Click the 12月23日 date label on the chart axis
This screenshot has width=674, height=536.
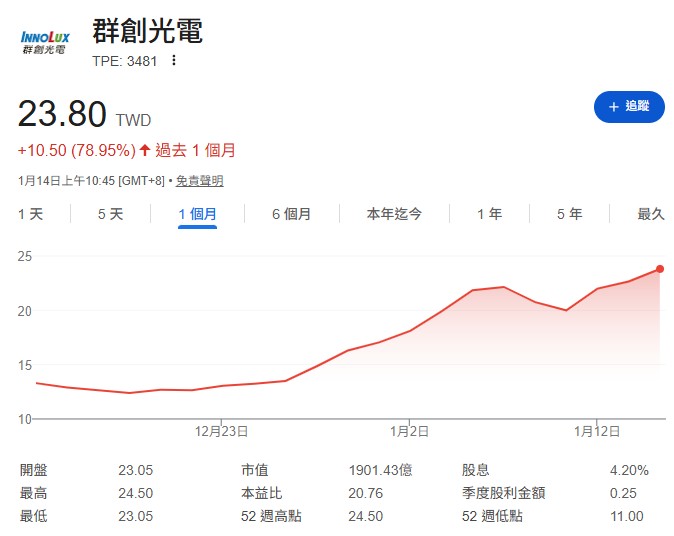(222, 431)
